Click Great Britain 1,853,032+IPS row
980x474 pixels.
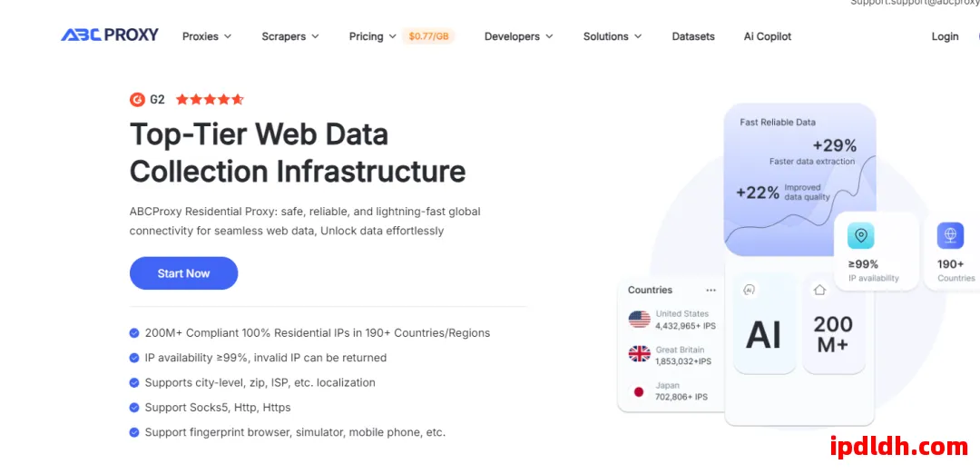pyautogui.click(x=670, y=355)
